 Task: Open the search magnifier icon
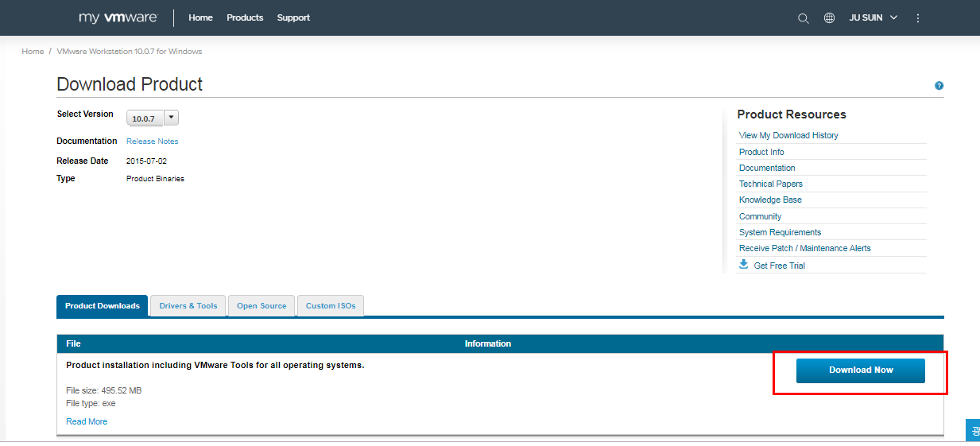tap(804, 18)
